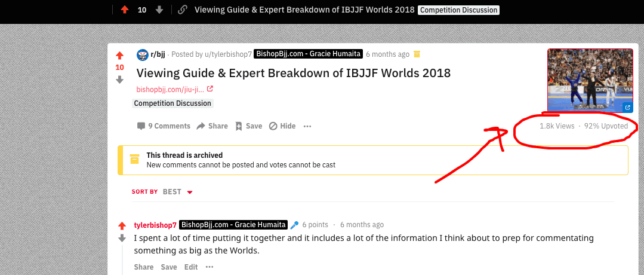Click the link chain icon in header bar
Image resolution: width=644 pixels, height=275 pixels.
(x=183, y=10)
